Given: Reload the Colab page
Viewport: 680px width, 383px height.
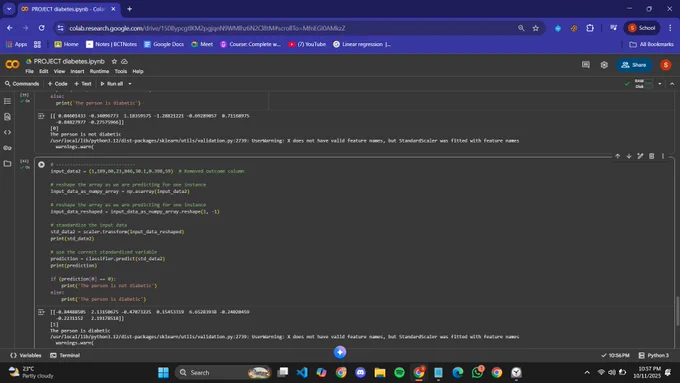Looking at the screenshot, I should (42, 28).
